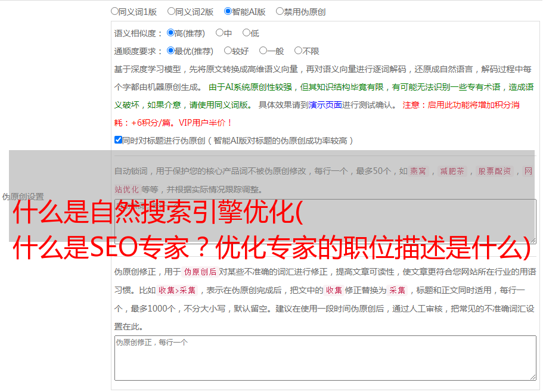Grab the resize handle of 伪原创修正 text area
Viewport: 543px width, 392px height.
533,378
